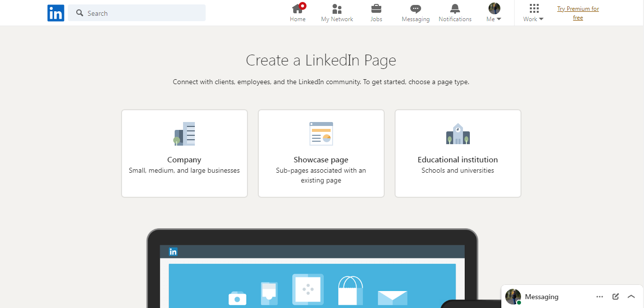Click the 'Create a LinkedIn Page' heading
This screenshot has width=644, height=308.
tap(321, 61)
